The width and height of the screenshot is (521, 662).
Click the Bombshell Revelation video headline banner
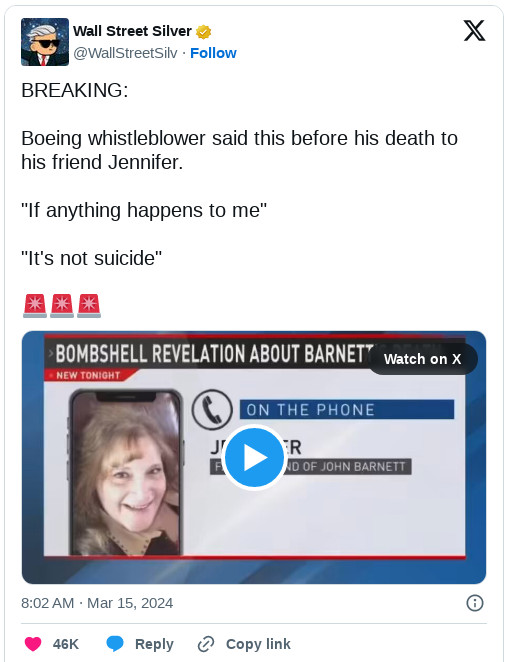pos(209,353)
